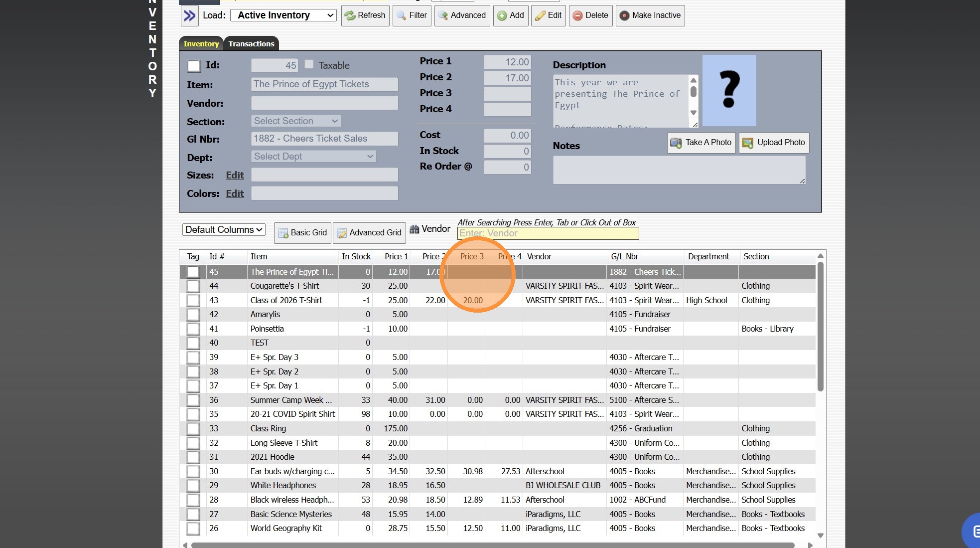
Task: Switch to the Transactions tab
Action: [251, 44]
